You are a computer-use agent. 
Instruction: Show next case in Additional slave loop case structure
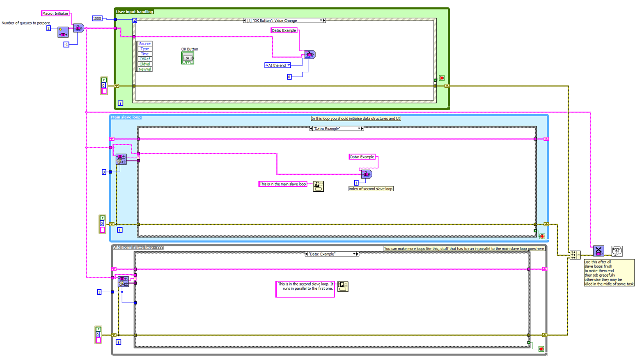coord(358,254)
